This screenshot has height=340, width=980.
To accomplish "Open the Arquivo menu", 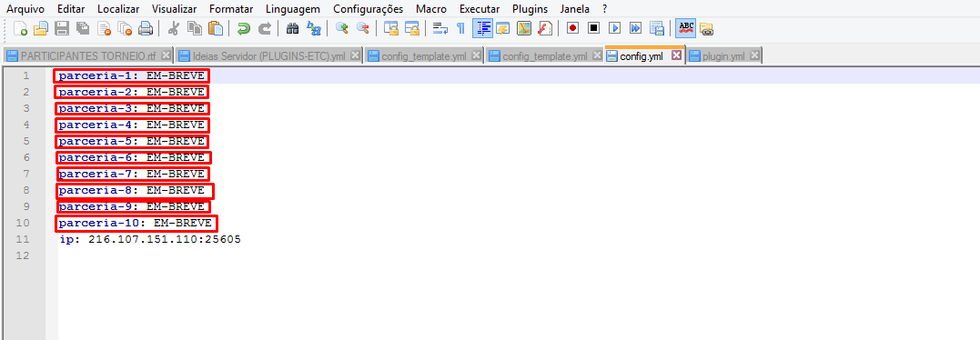I will [x=25, y=9].
